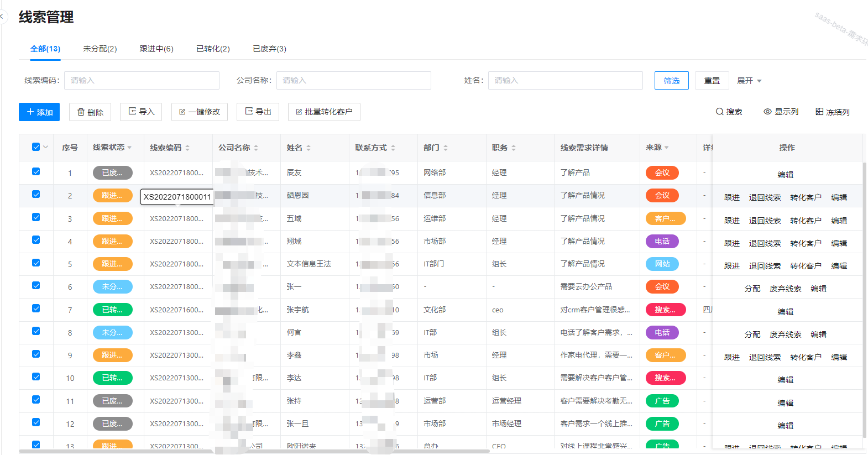Click 退回线索 in row 3
Screen dimensions: 868x455
click(x=765, y=221)
